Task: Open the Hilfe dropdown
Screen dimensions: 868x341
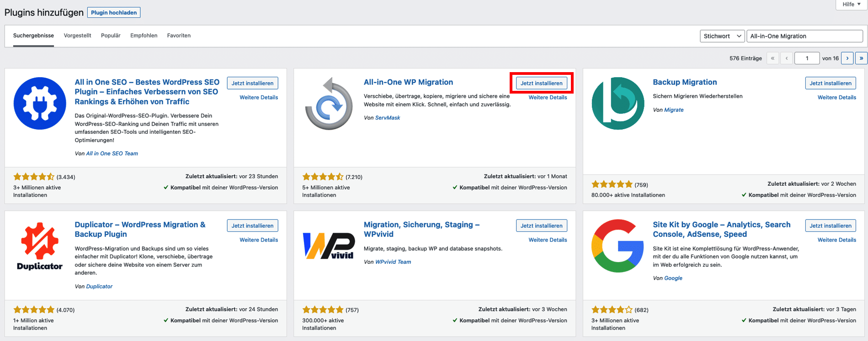Action: [852, 5]
